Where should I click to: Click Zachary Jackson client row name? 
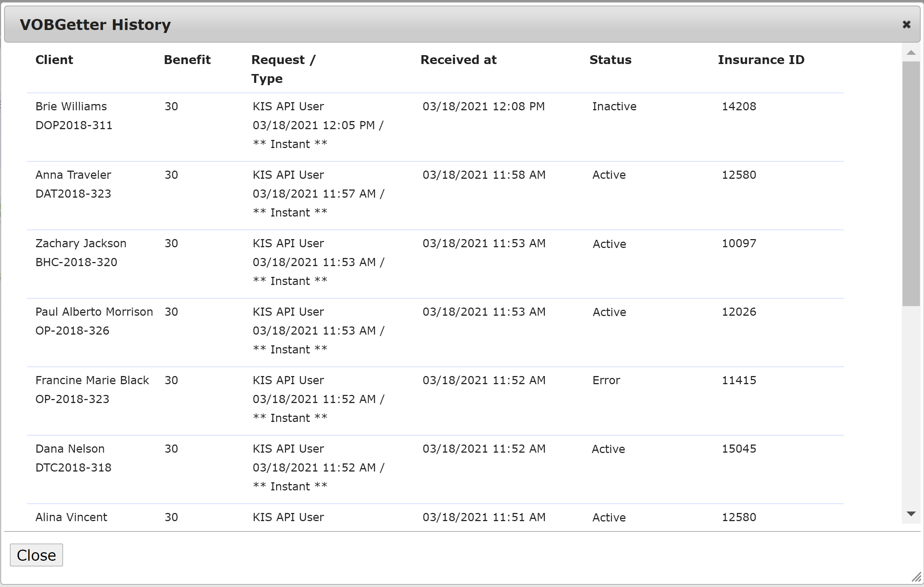pos(81,243)
